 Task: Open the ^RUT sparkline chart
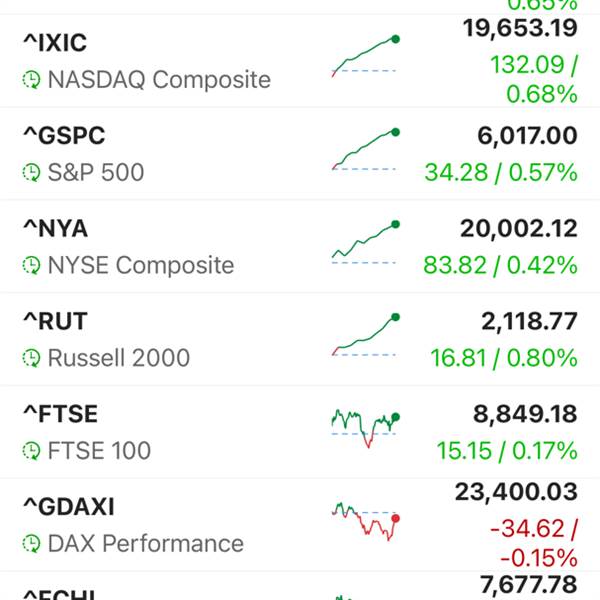tap(365, 335)
